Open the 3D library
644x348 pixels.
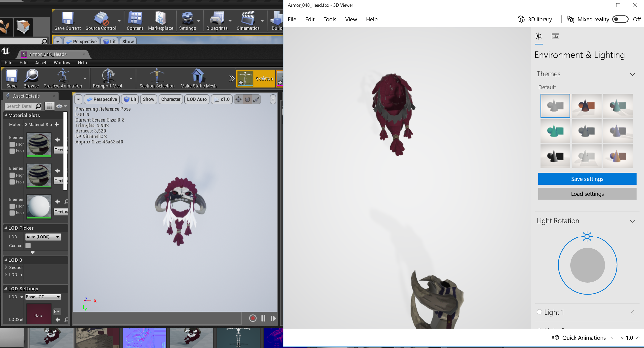tap(535, 19)
